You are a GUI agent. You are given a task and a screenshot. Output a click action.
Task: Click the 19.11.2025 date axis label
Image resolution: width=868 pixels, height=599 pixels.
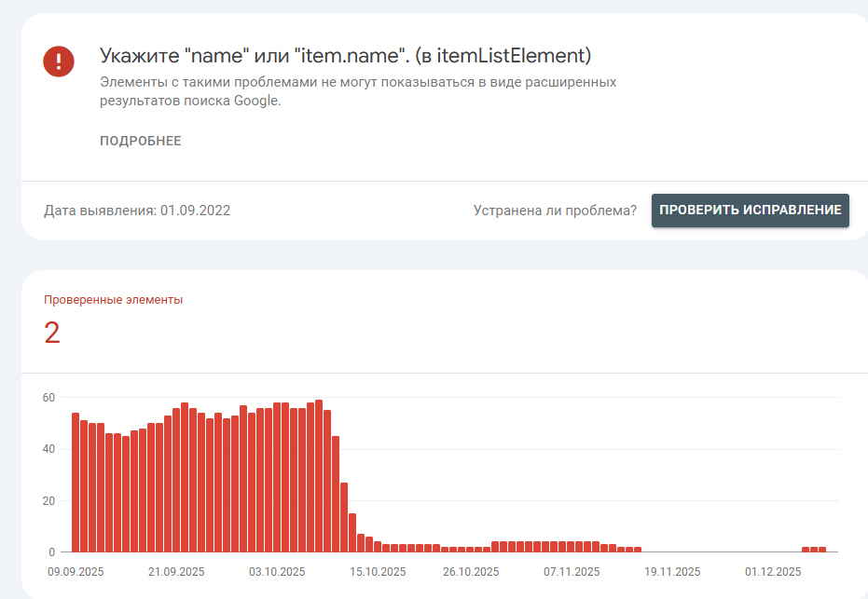(x=672, y=571)
